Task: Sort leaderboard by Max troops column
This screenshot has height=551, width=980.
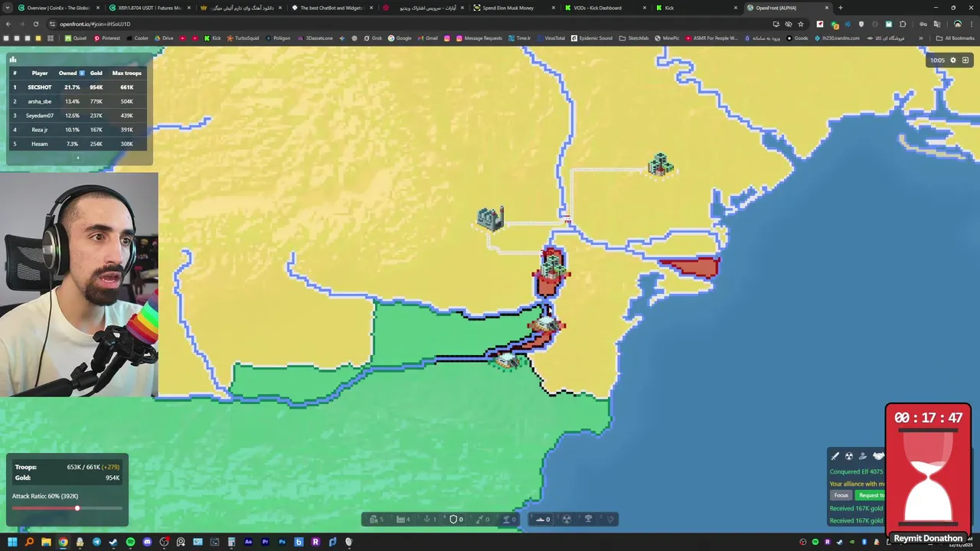Action: 127,73
